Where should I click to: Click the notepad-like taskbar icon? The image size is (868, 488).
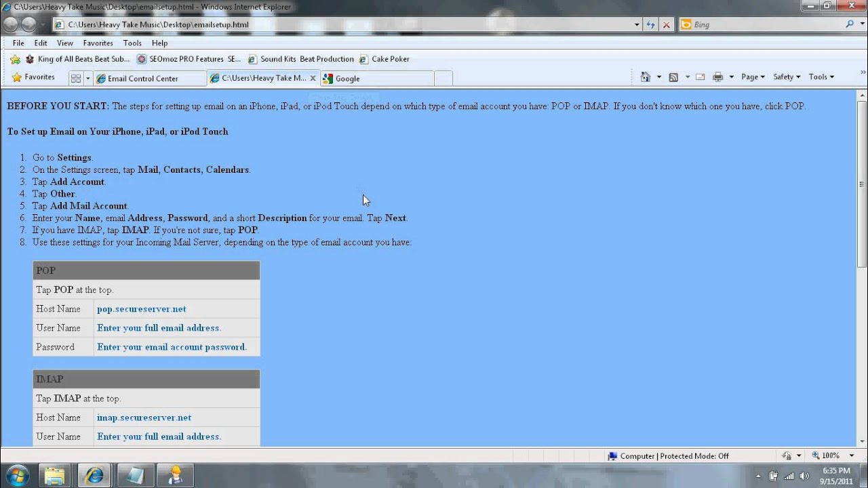pyautogui.click(x=135, y=475)
